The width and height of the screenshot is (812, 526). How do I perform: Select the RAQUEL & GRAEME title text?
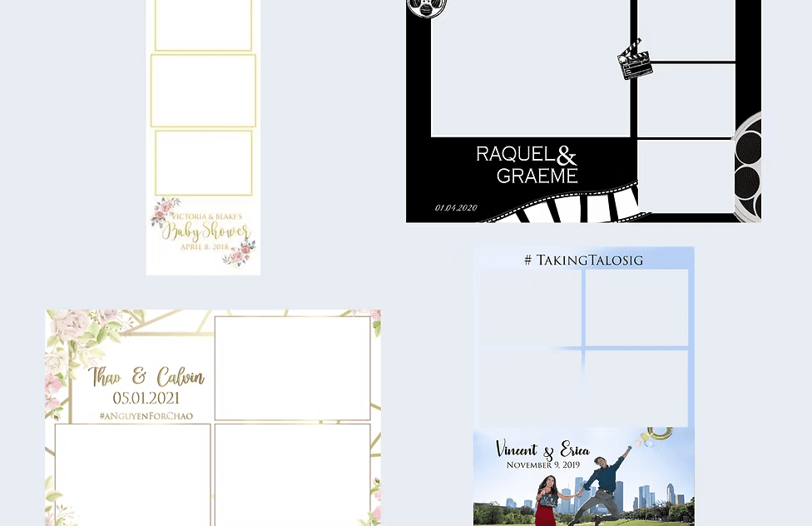pos(527,165)
